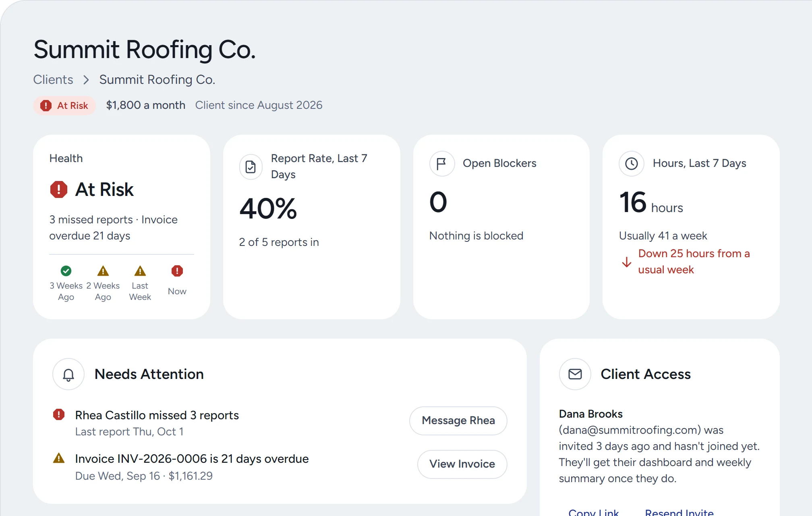Click the red alert icon beside Rhea Castillo
Image resolution: width=812 pixels, height=516 pixels.
59,414
